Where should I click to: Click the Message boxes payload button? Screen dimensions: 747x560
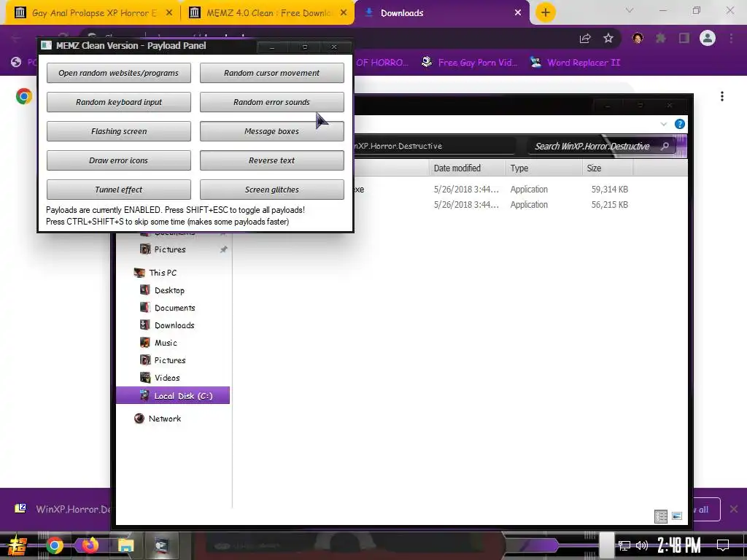coord(271,131)
